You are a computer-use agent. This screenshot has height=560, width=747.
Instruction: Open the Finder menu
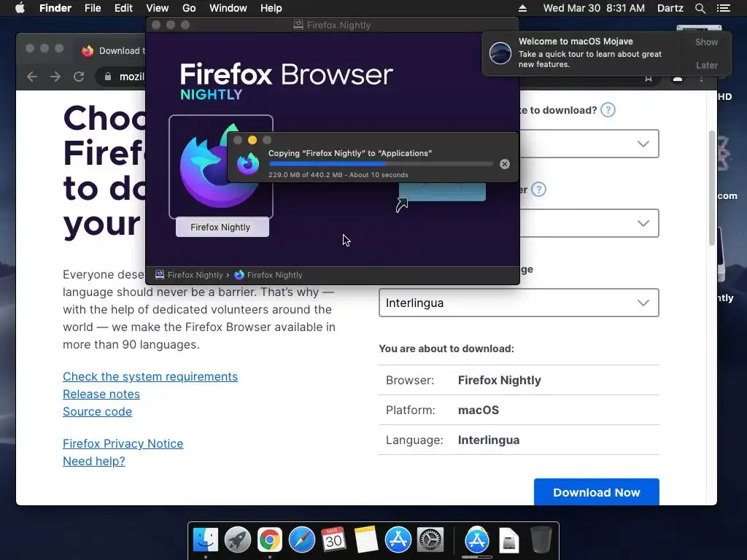tap(55, 8)
